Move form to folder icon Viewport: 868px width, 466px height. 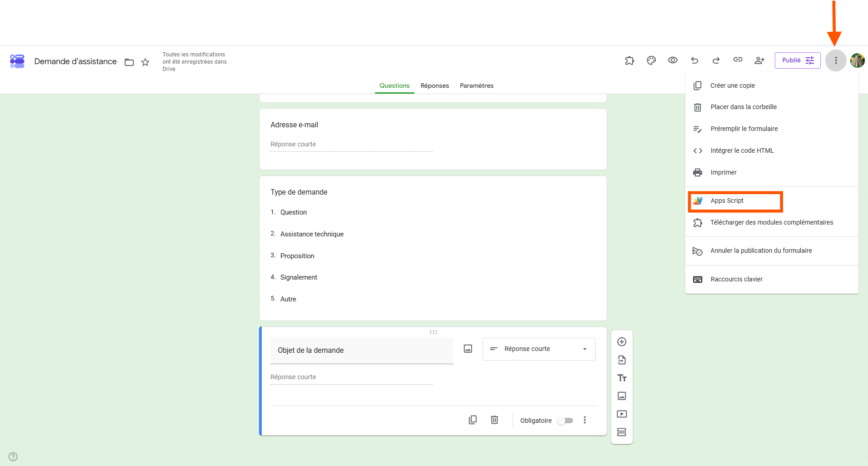[129, 62]
